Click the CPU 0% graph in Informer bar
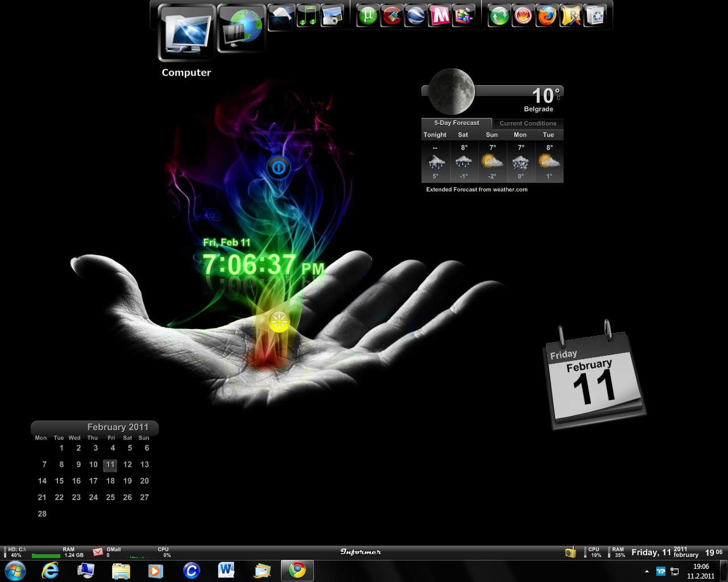Image resolution: width=728 pixels, height=582 pixels. click(x=150, y=552)
